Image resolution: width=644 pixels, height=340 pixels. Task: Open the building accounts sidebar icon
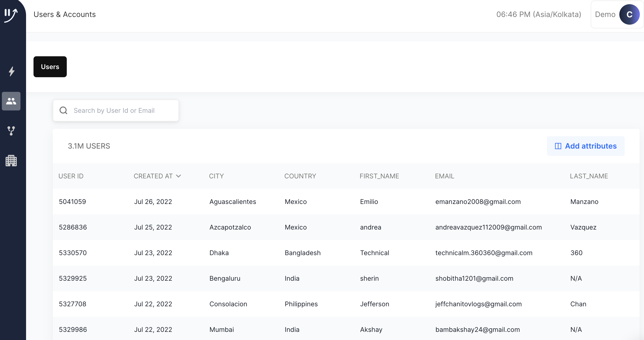coord(11,161)
